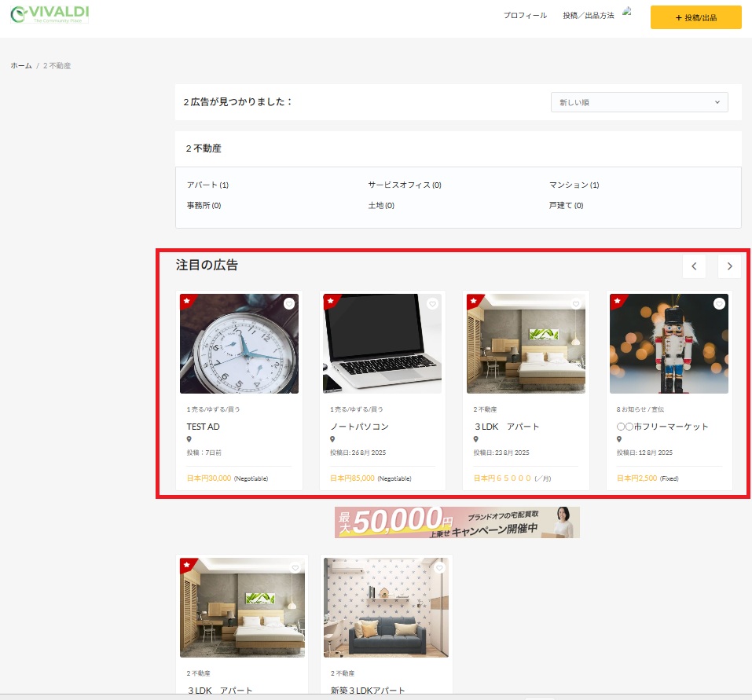This screenshot has height=700, width=752.
Task: Click location pin icon under ノートパソコン
Action: (x=332, y=440)
